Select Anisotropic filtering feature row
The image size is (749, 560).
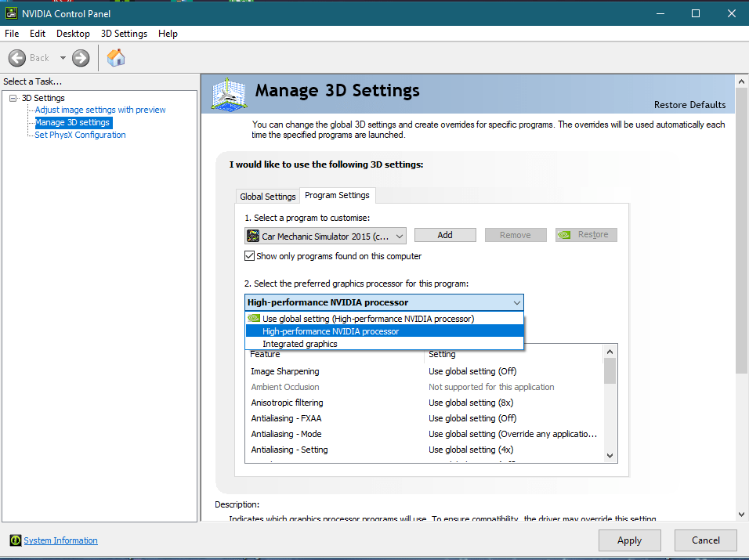[x=424, y=403]
